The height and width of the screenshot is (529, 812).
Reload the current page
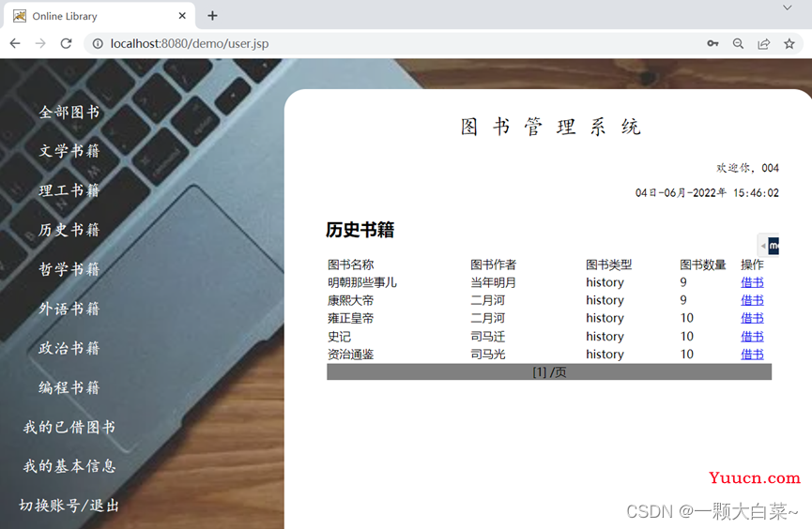point(66,43)
